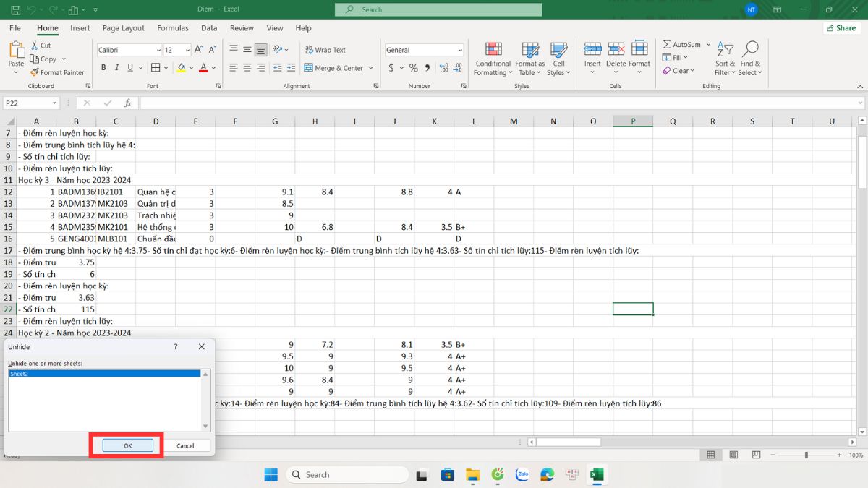Screen dimensions: 868x488
Task: Click the Help question mark in Unhide dialog
Action: [x=176, y=347]
